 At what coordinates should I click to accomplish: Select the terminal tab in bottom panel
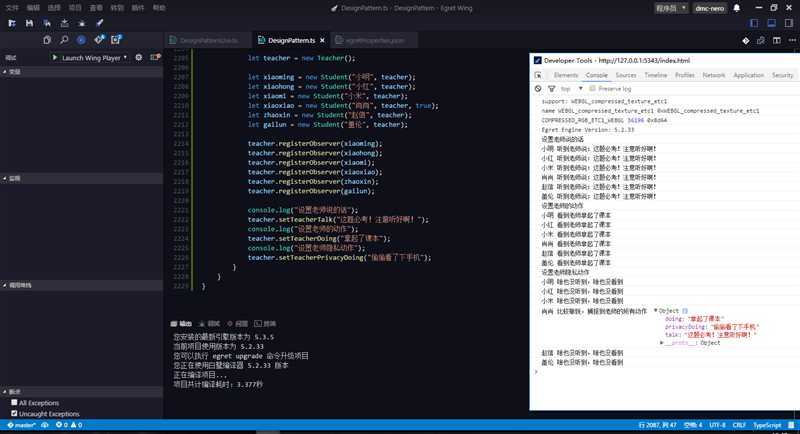coord(265,324)
